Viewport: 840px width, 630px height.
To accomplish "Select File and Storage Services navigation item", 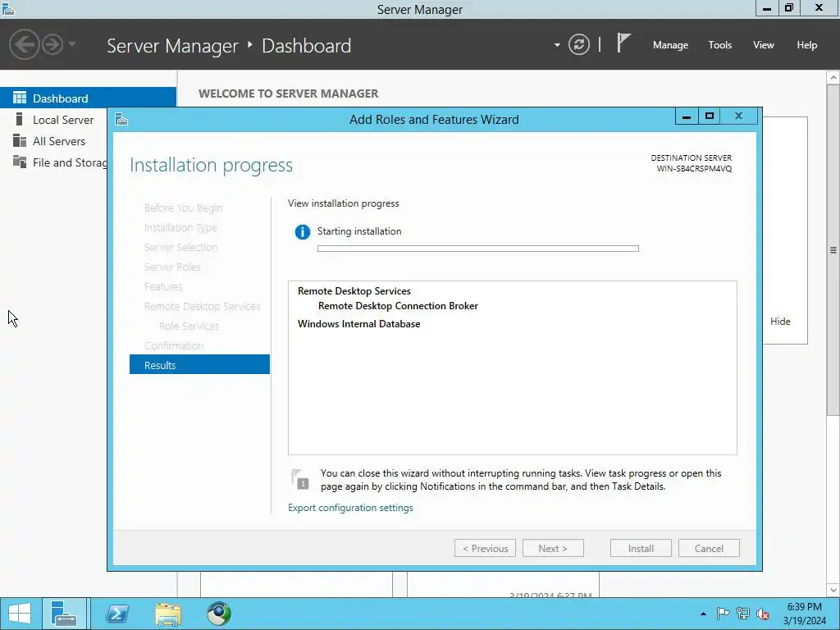I will [x=70, y=163].
